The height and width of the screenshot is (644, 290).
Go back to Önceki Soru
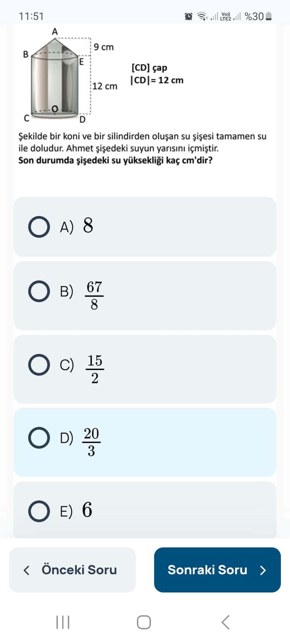point(72,570)
